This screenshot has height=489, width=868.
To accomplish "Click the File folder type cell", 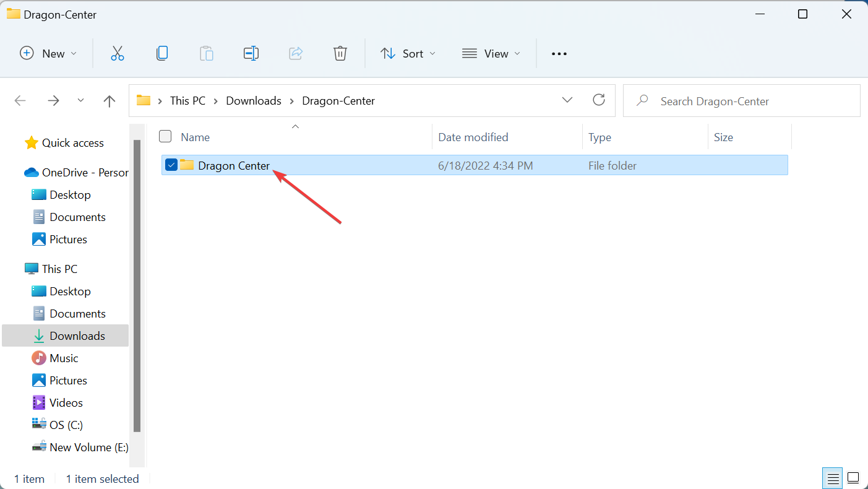I will (x=612, y=165).
